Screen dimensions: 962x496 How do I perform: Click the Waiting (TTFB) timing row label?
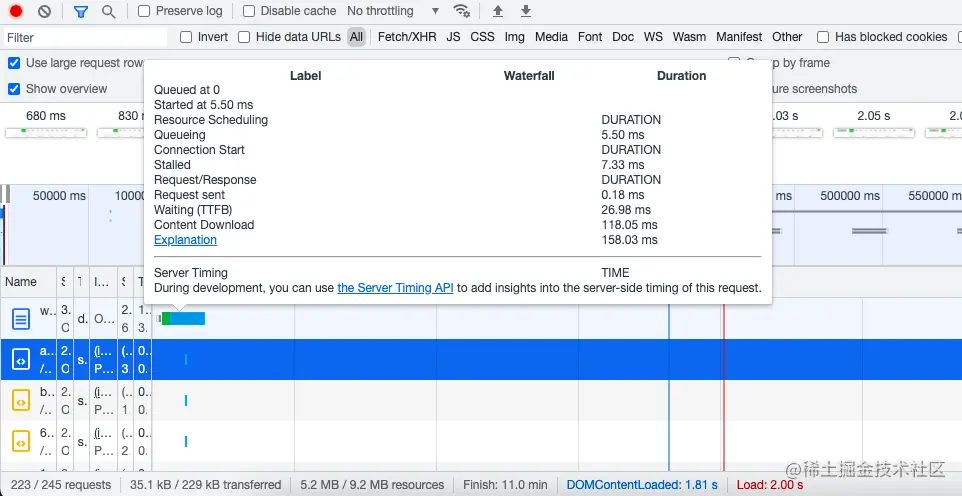(193, 210)
